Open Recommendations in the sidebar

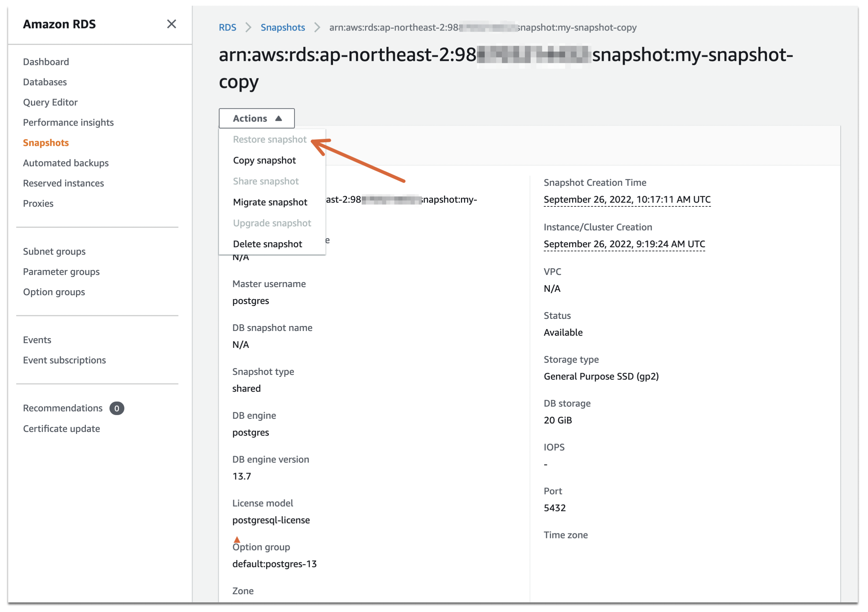click(63, 408)
